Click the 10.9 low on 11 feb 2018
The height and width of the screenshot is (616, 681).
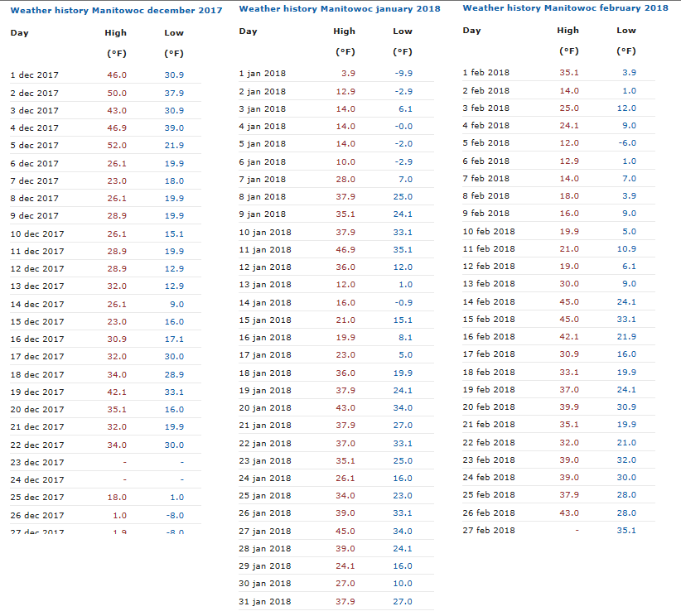tap(626, 248)
